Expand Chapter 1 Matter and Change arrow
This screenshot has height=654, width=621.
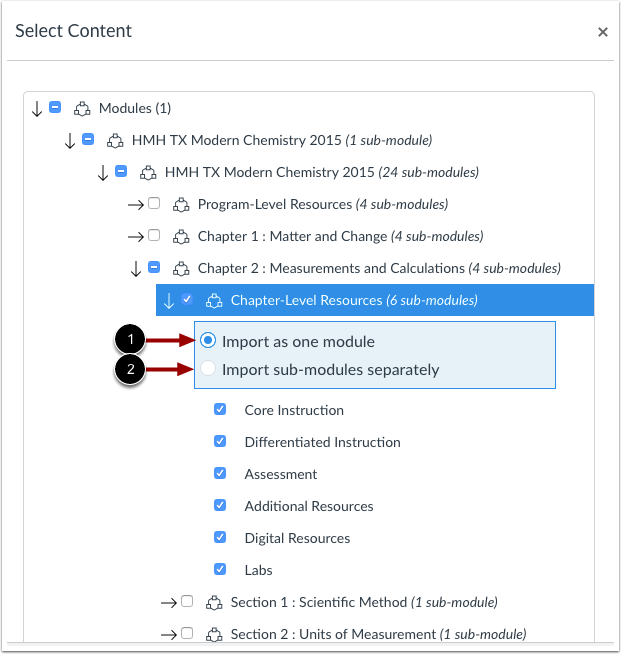point(136,237)
